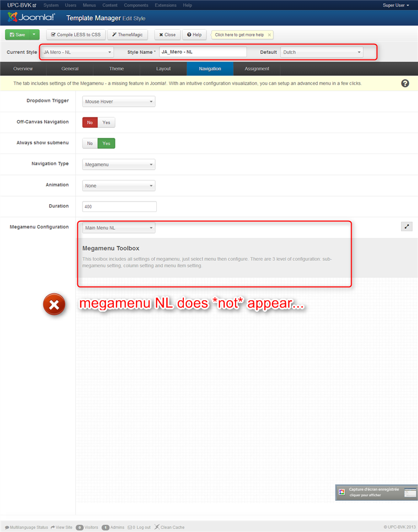Click the Multilanguage Status icon in status bar
Image resolution: width=418 pixels, height=532 pixels.
point(6,527)
